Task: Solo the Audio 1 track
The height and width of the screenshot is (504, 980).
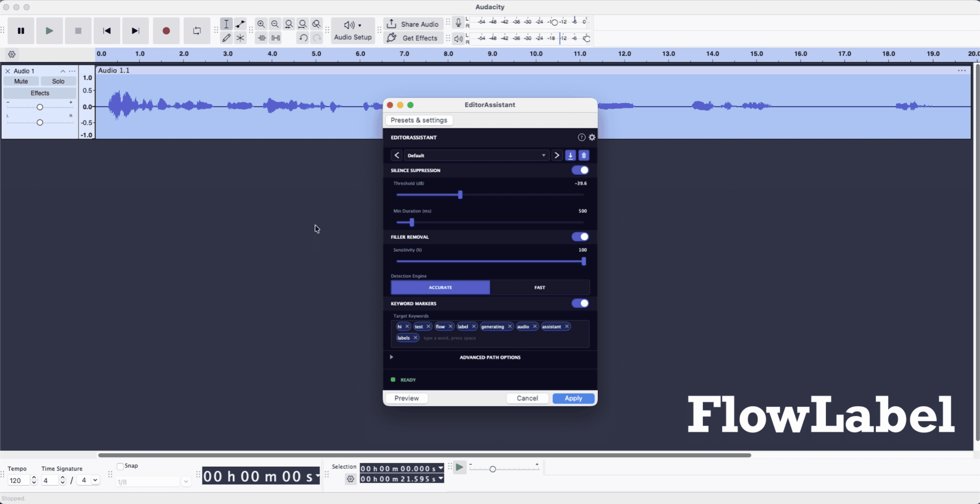Action: tap(58, 81)
